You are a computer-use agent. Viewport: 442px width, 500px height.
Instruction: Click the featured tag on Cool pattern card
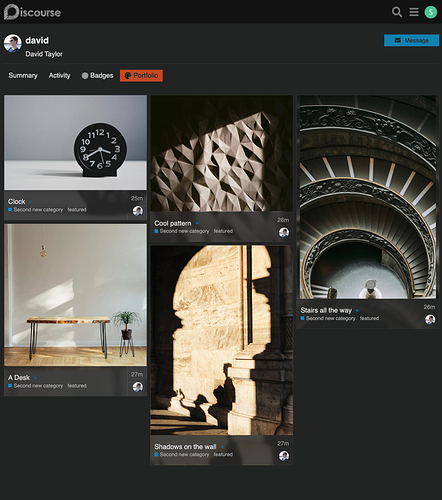(223, 231)
